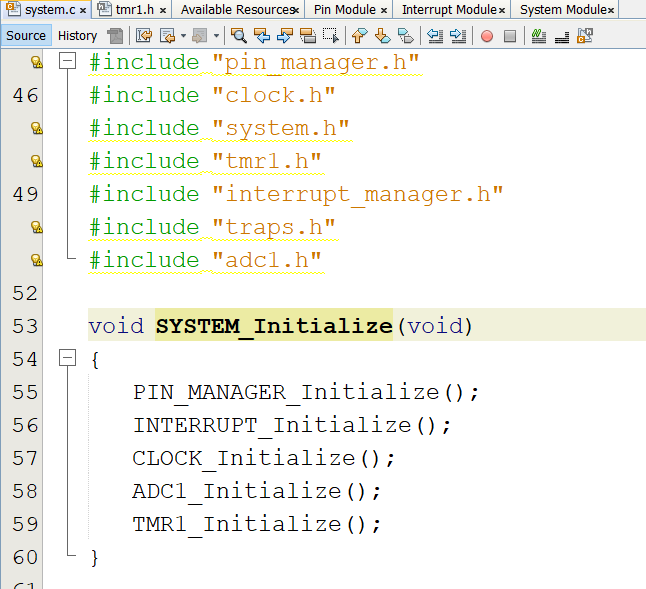
Task: Click the Shift Line Right icon
Action: pos(458,36)
